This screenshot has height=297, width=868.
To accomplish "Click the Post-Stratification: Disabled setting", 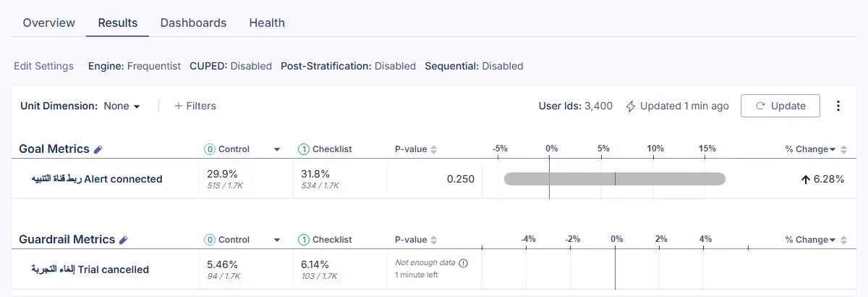I will 349,66.
